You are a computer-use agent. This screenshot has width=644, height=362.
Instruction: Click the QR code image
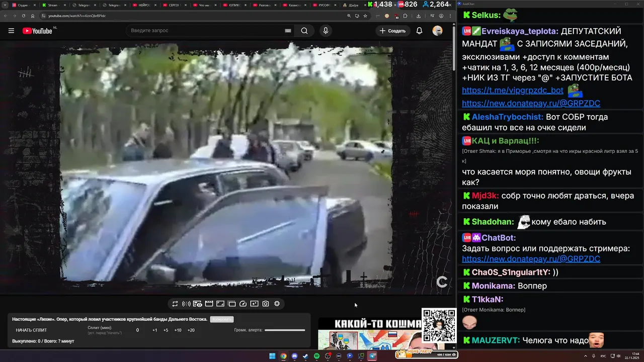439,325
